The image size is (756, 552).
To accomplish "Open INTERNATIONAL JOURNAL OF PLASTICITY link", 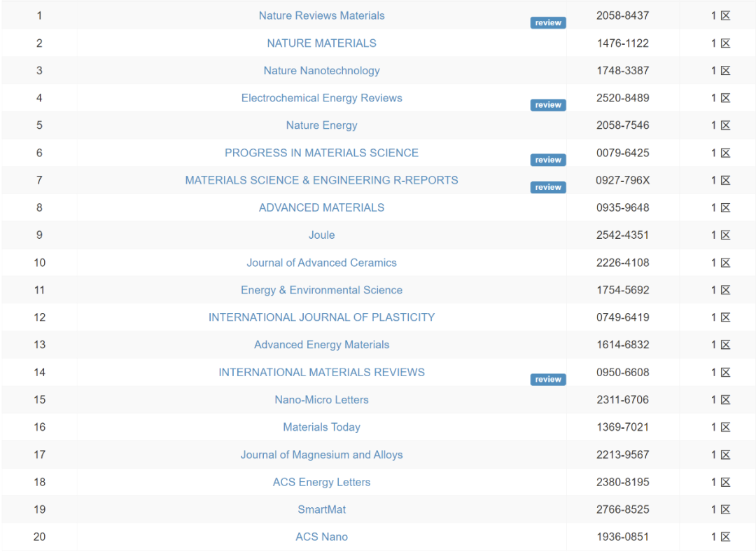I will tap(321, 317).
